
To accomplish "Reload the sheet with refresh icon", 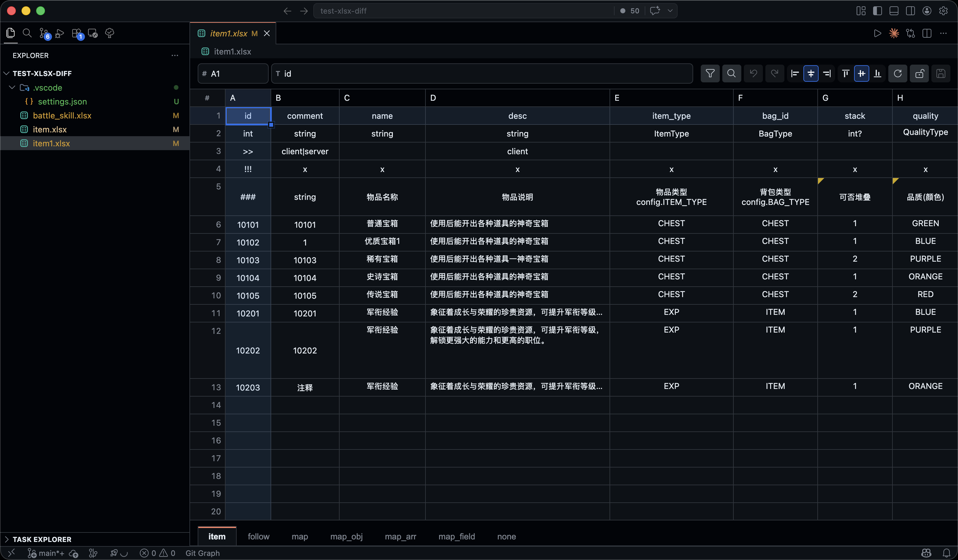I will click(897, 73).
